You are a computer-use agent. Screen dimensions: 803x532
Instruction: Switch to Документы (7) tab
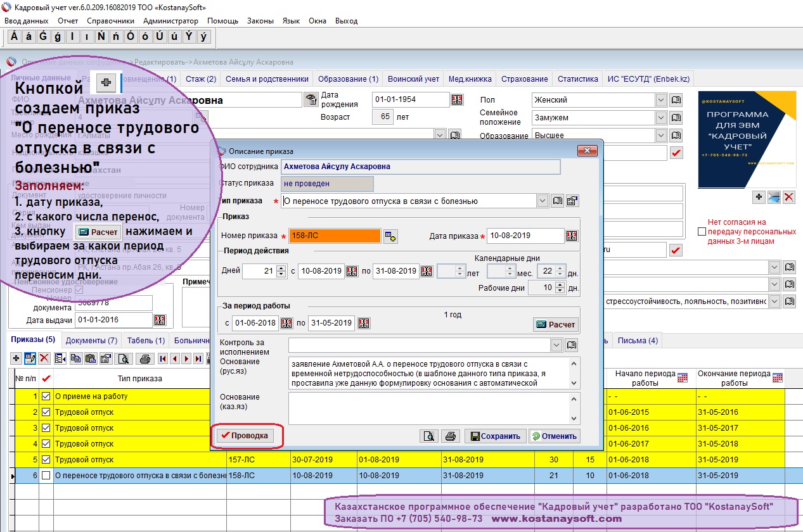pyautogui.click(x=91, y=340)
